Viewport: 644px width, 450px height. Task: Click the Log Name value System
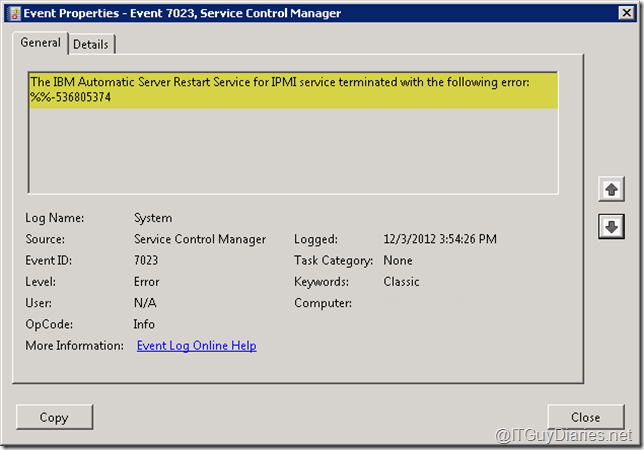pos(153,218)
